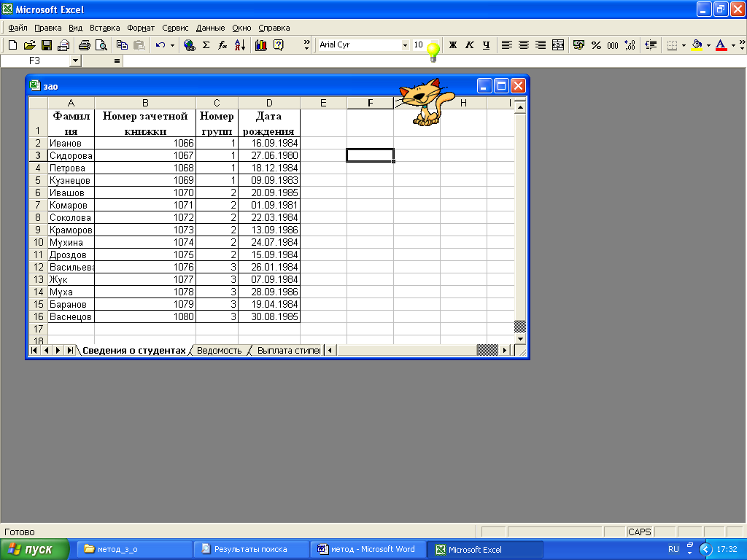Viewport: 747px width, 560px height.
Task: Switch to the Выплата стипендии sheet tab
Action: (x=288, y=351)
